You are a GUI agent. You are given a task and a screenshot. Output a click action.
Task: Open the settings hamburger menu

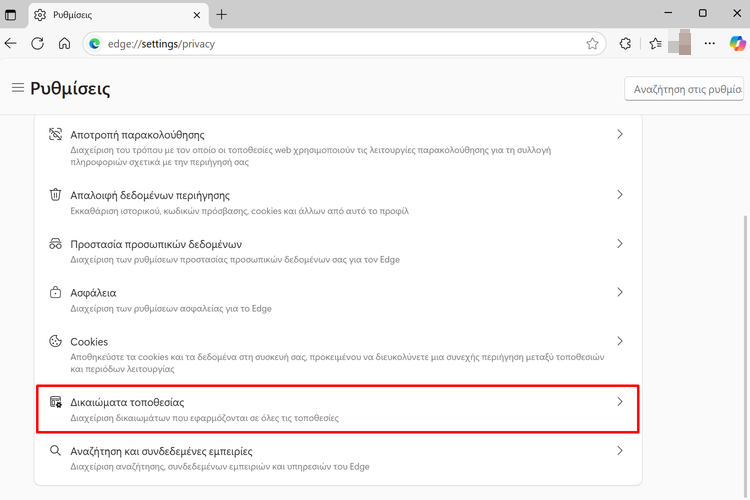(18, 88)
